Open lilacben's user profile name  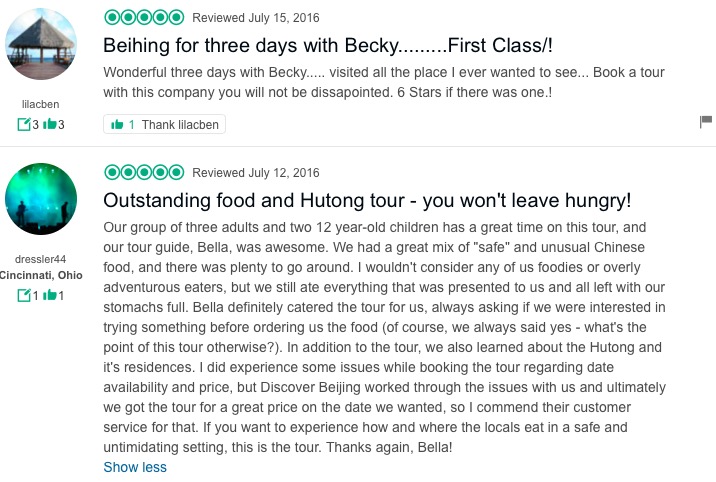pyautogui.click(x=41, y=103)
